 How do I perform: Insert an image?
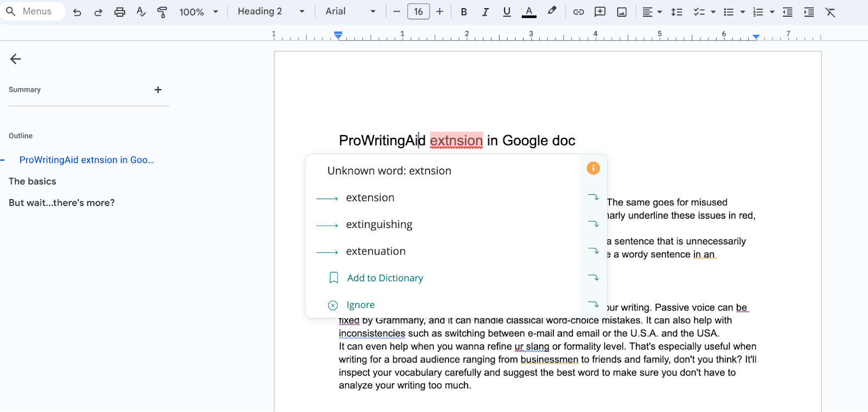[622, 12]
